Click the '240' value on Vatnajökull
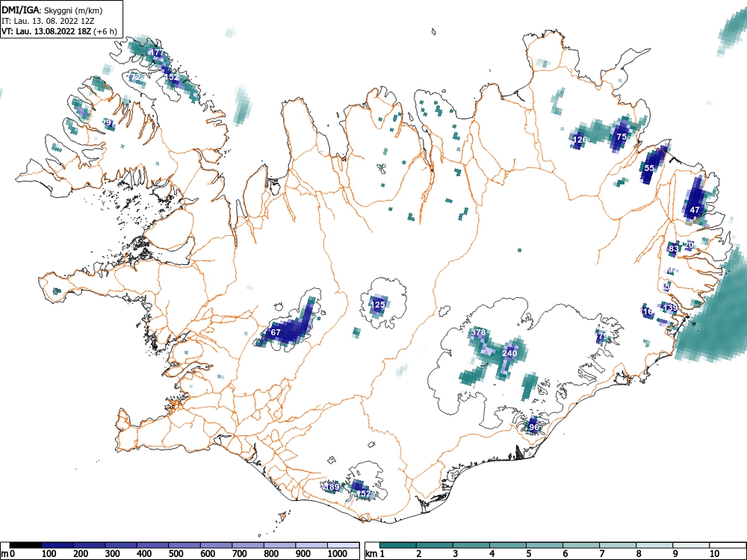 [509, 353]
